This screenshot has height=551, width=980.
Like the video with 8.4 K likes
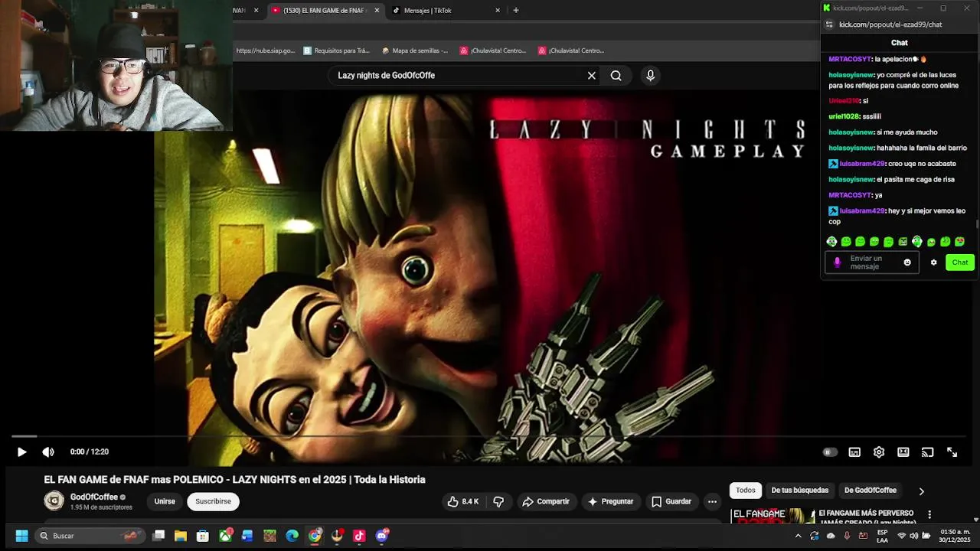(x=463, y=502)
